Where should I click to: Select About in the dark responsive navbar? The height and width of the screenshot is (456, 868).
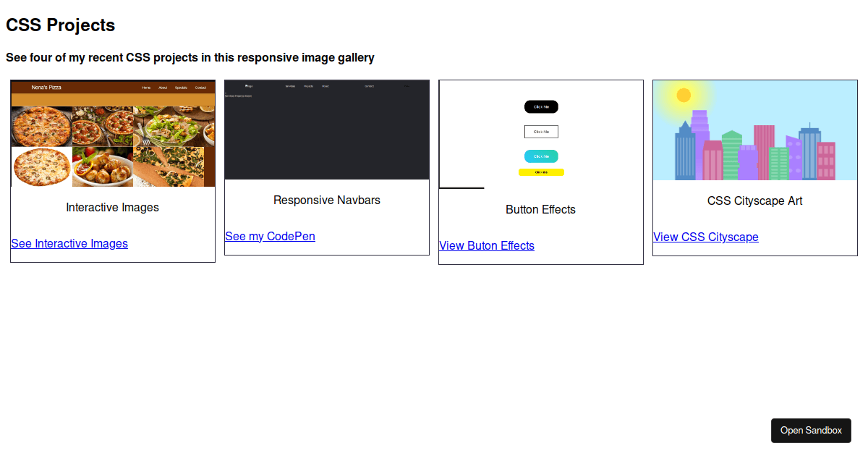coord(325,85)
